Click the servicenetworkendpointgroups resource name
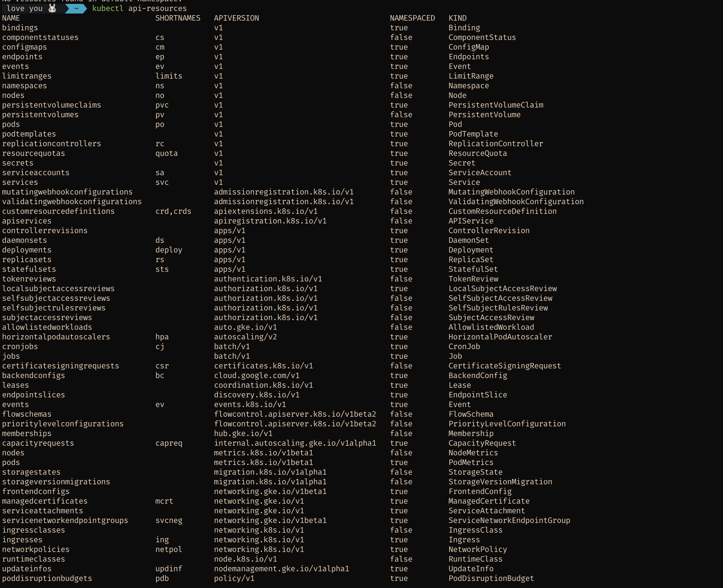This screenshot has width=723, height=588. pos(65,520)
